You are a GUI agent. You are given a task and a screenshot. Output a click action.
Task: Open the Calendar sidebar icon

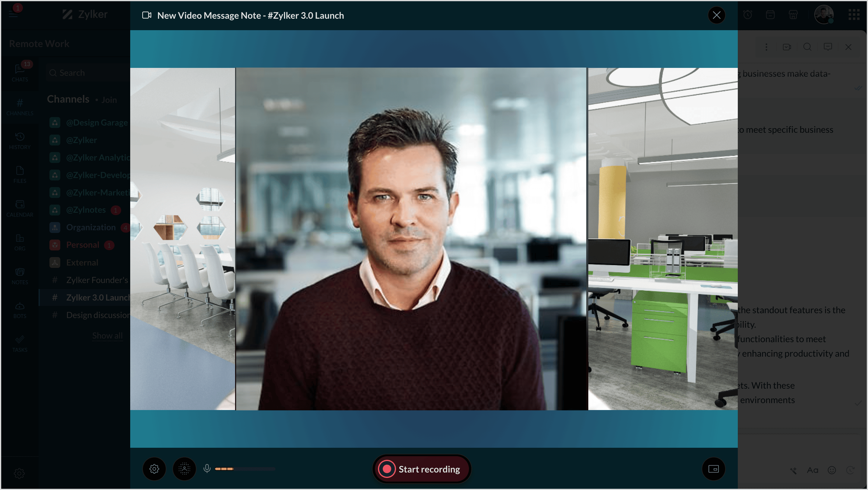pos(20,208)
